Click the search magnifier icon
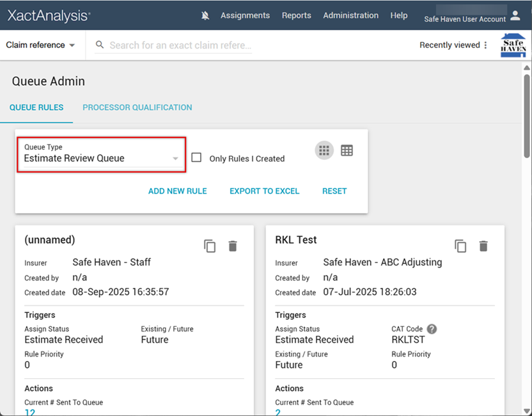The image size is (532, 416). pyautogui.click(x=100, y=45)
